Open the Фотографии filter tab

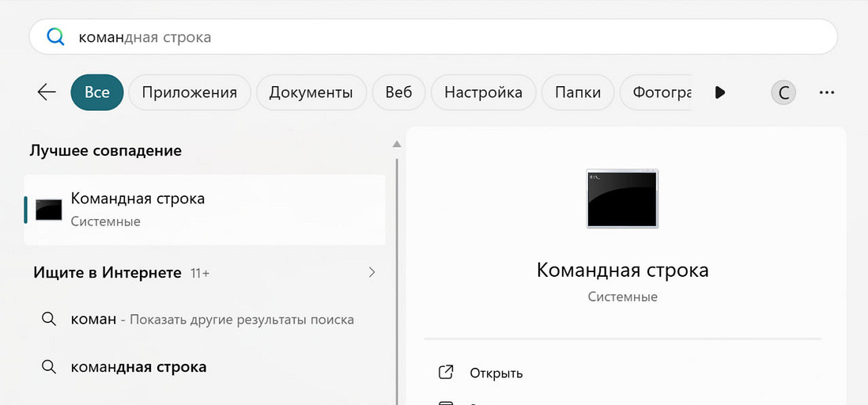655,93
